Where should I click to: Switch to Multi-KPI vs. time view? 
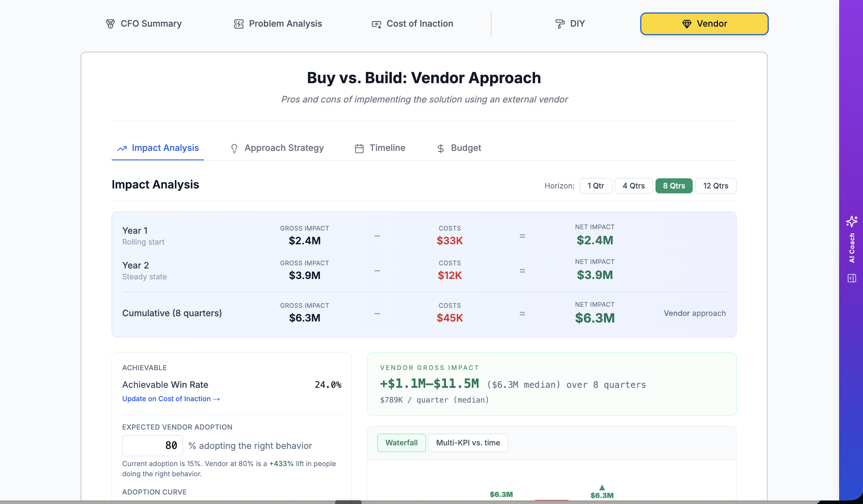(468, 443)
